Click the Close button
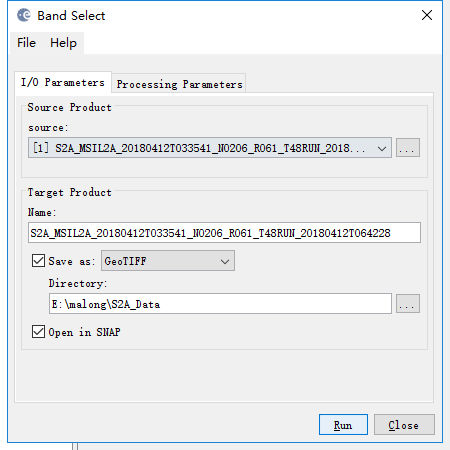This screenshot has width=450, height=450. pos(404,425)
